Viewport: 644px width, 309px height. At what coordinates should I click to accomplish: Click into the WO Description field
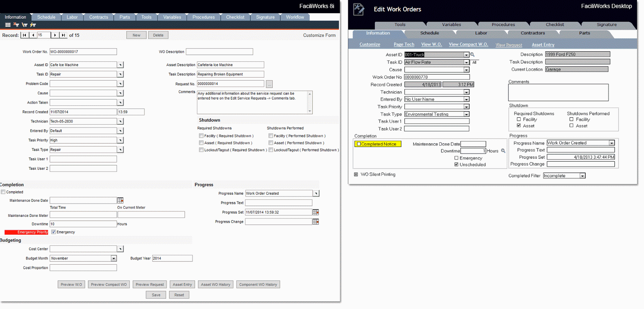point(220,52)
